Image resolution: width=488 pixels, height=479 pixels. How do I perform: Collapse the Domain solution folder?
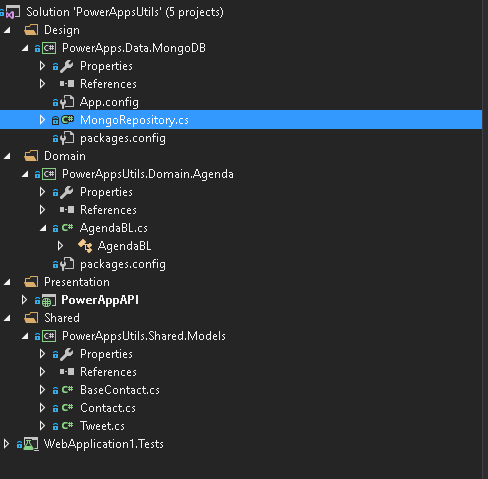click(x=7, y=156)
